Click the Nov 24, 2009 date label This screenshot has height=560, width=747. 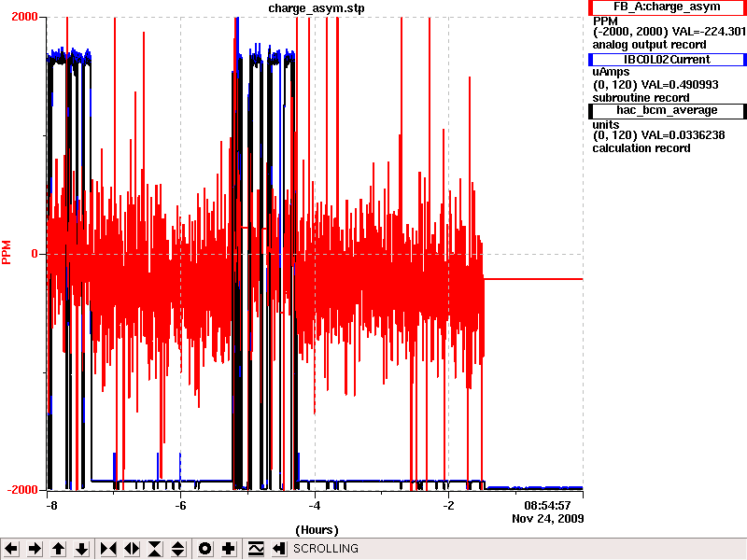tap(548, 519)
